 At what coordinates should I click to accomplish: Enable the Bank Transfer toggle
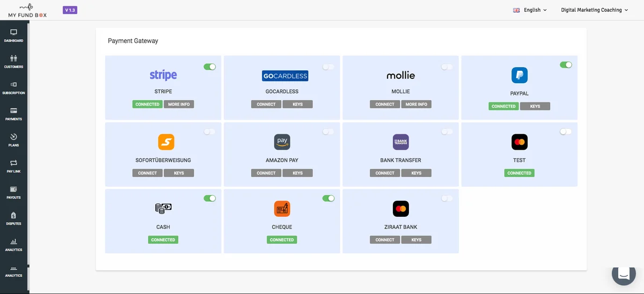coord(447,132)
